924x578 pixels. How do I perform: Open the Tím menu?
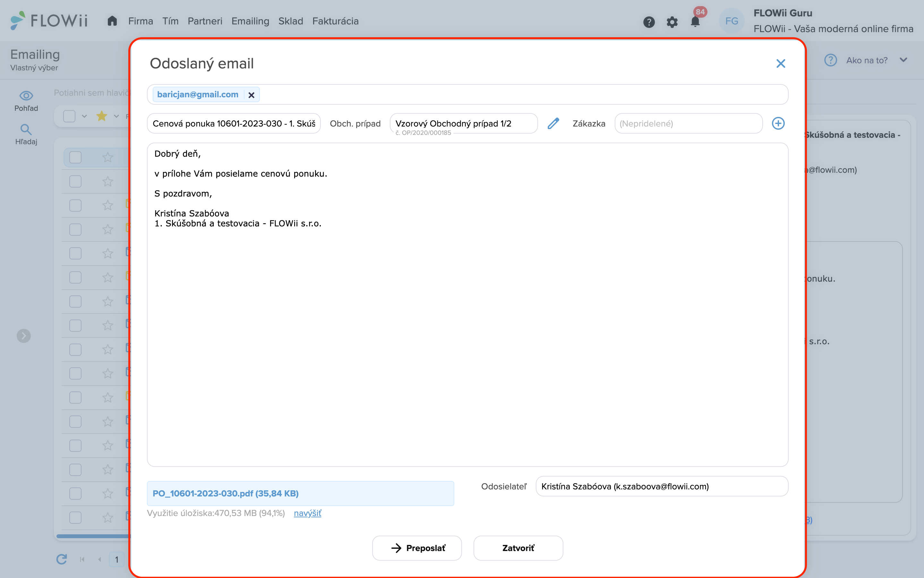(x=170, y=21)
